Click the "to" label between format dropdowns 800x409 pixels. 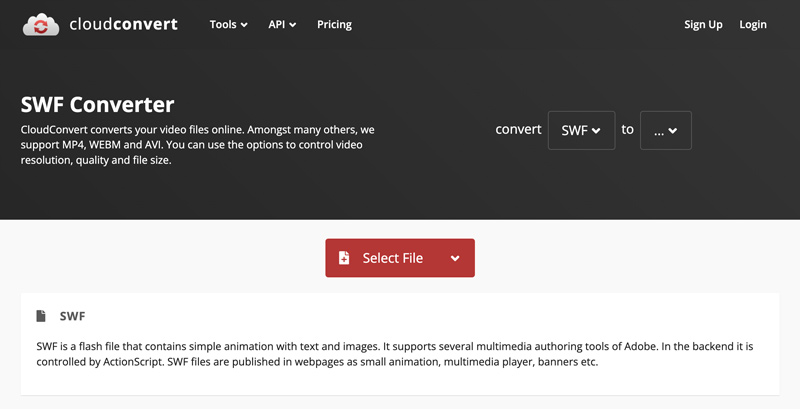628,130
